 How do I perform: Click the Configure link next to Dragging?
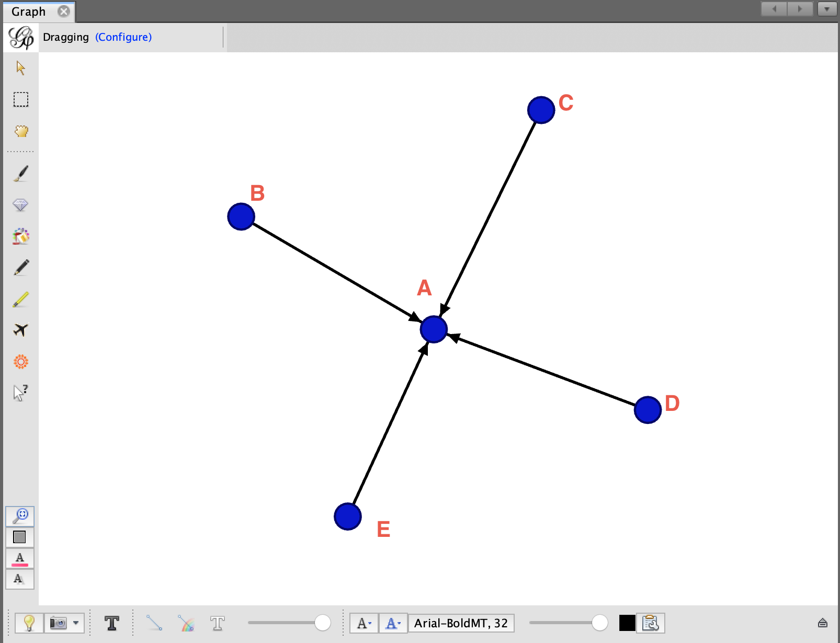point(123,37)
